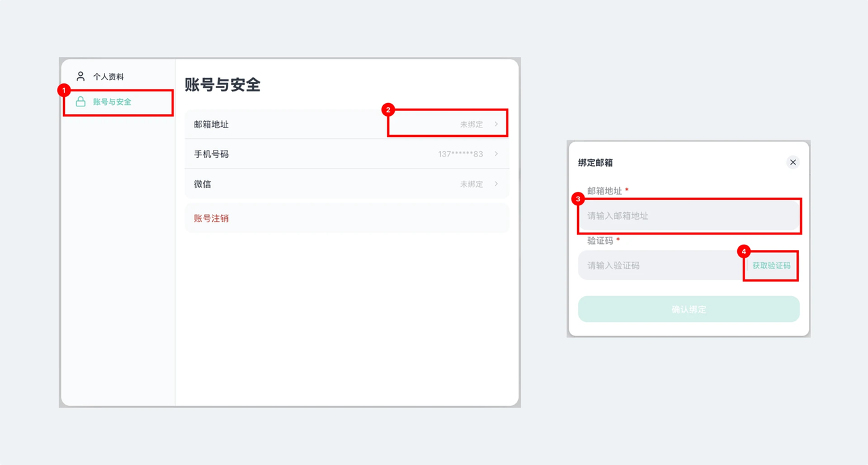Click the person icon beside 个人资料
The image size is (868, 465).
point(81,77)
